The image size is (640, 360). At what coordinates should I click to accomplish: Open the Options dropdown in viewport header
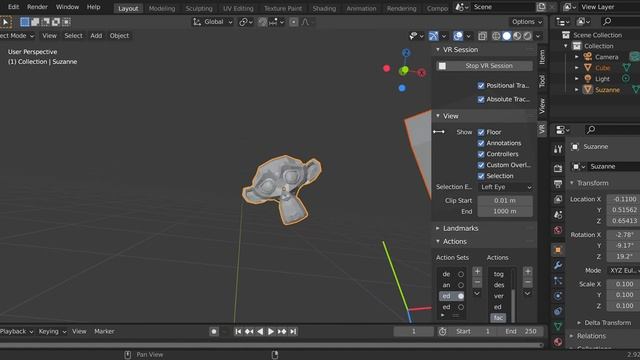tap(527, 22)
